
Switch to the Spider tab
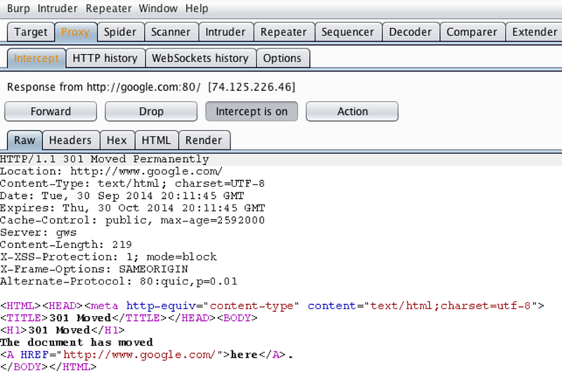pos(120,32)
